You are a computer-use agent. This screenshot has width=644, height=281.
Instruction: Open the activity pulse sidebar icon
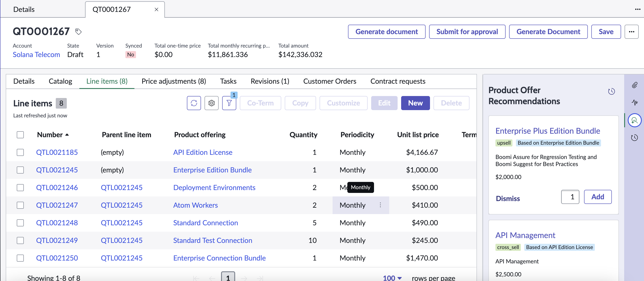[635, 102]
